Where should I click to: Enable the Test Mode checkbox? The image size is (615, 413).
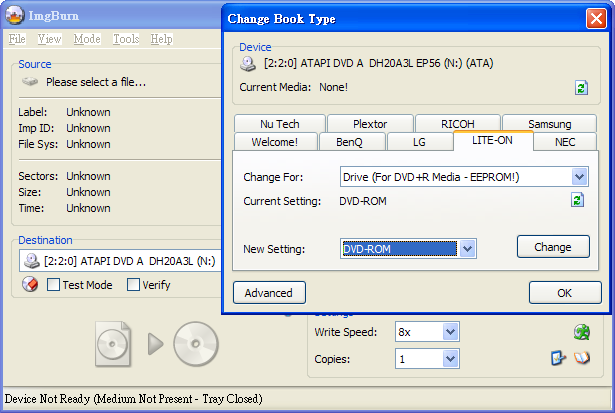pos(53,285)
